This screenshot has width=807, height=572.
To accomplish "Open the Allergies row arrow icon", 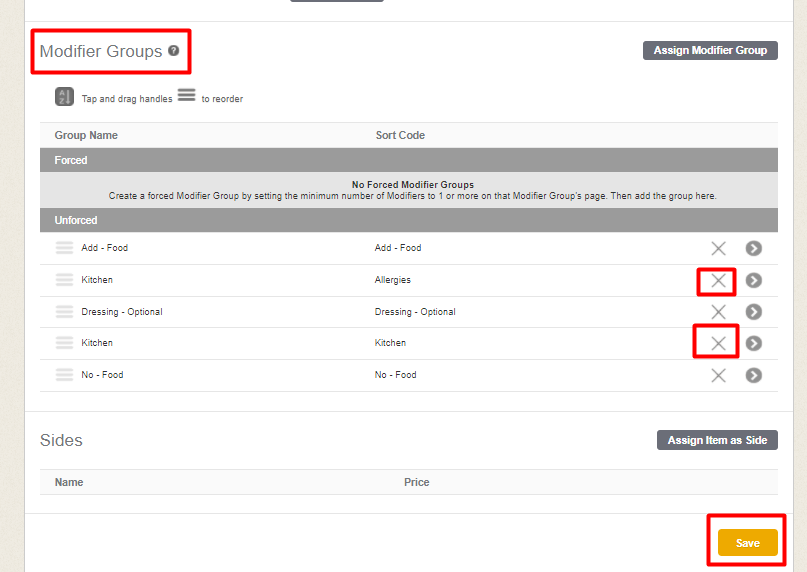I will [x=753, y=281].
